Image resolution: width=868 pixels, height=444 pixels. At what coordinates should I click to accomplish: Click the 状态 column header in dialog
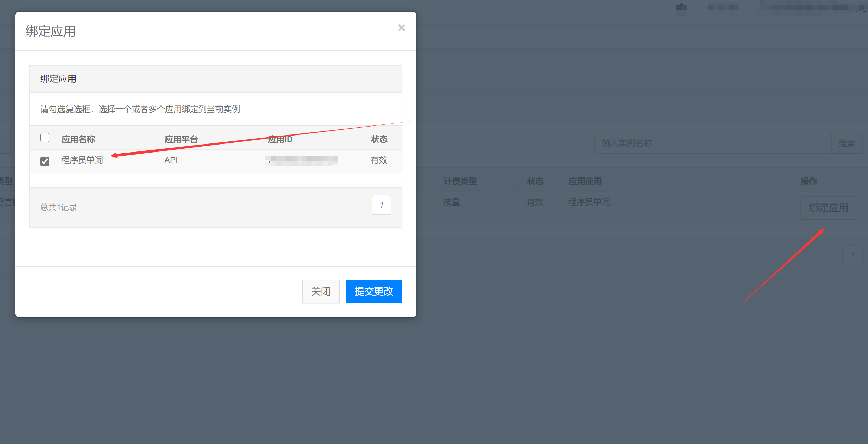coord(379,139)
